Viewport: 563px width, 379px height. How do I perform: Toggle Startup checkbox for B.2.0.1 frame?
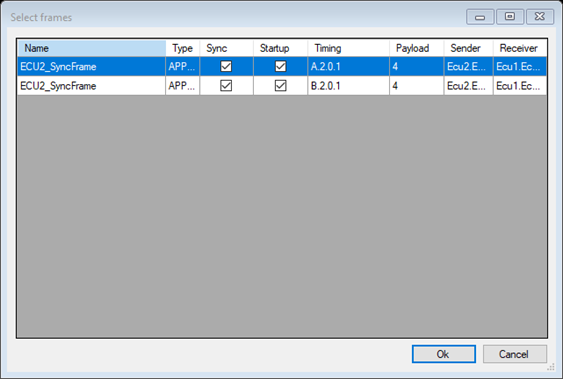point(280,86)
